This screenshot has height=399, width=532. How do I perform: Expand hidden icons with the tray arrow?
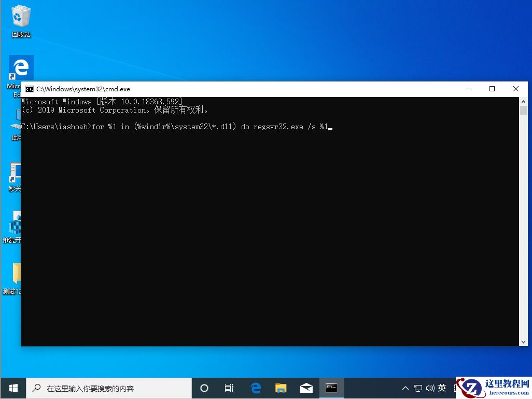point(405,388)
